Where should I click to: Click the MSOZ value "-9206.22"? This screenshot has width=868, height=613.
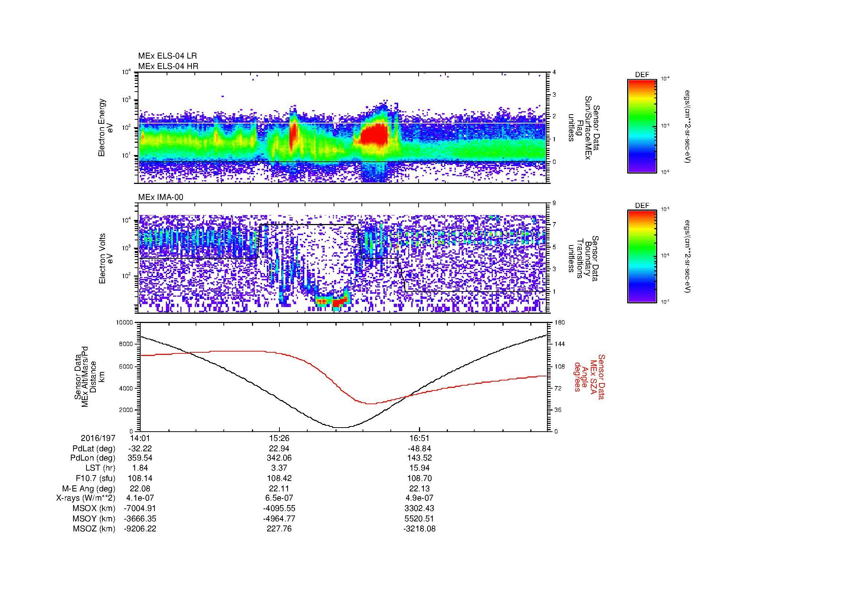140,529
